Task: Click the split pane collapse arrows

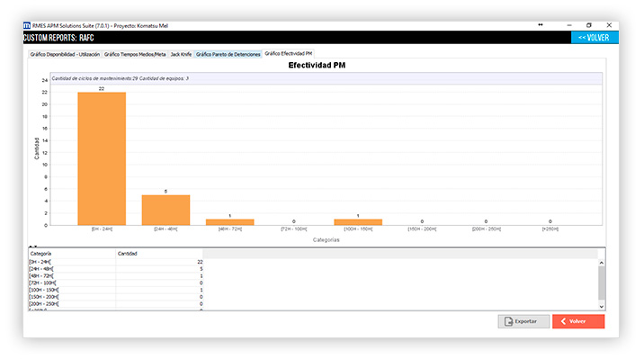Action: click(33, 246)
